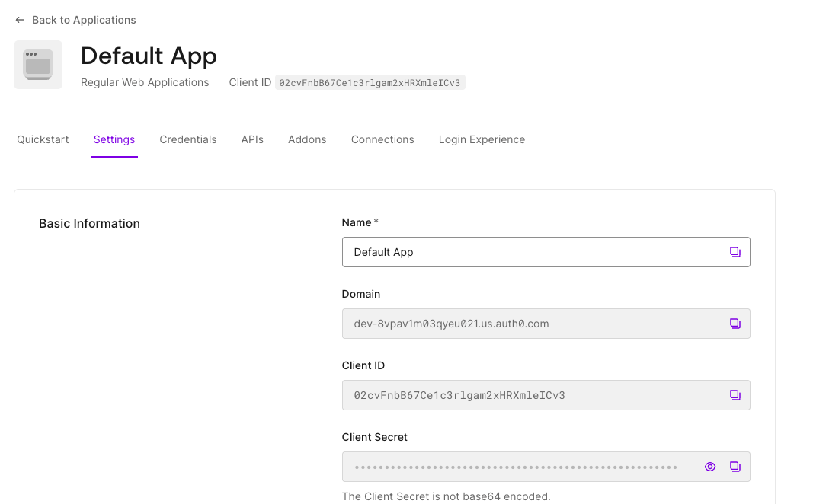Screen dimensions: 829x504
Task: Open the APIs tab
Action: click(x=252, y=139)
